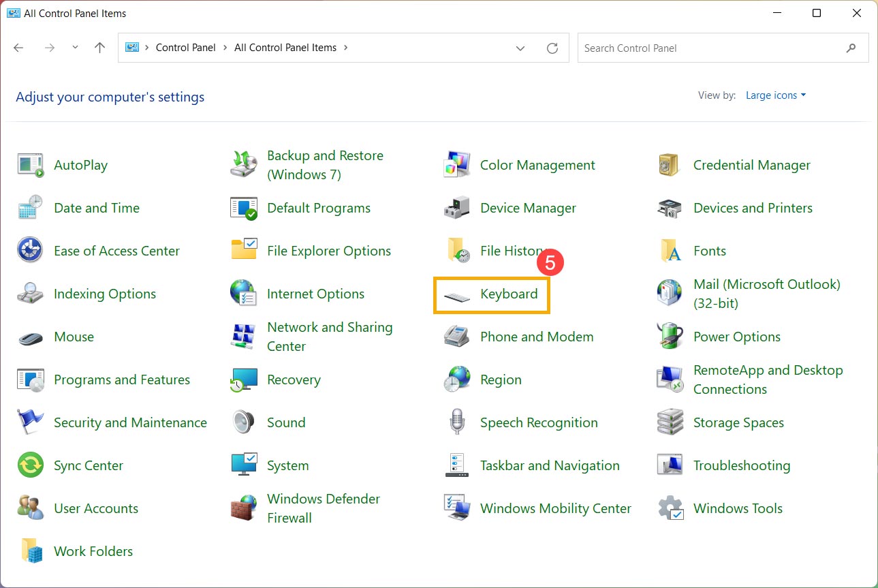This screenshot has width=878, height=588.
Task: Maximize the Control Panel window
Action: (817, 13)
